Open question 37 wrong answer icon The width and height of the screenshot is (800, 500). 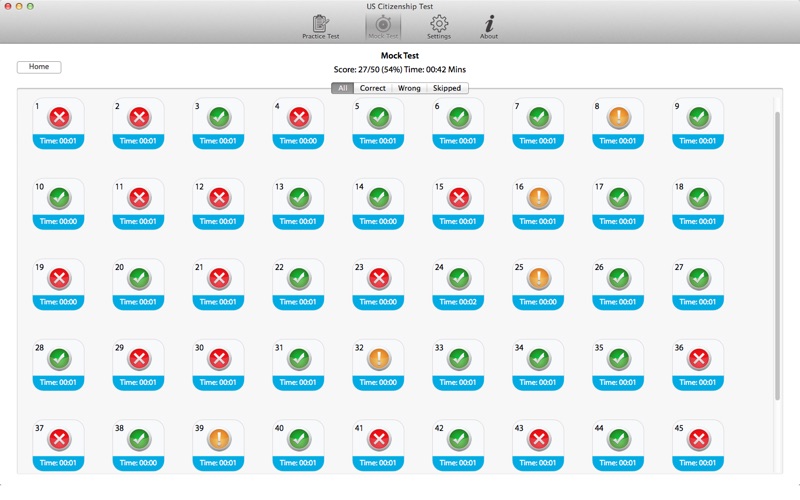(x=59, y=439)
